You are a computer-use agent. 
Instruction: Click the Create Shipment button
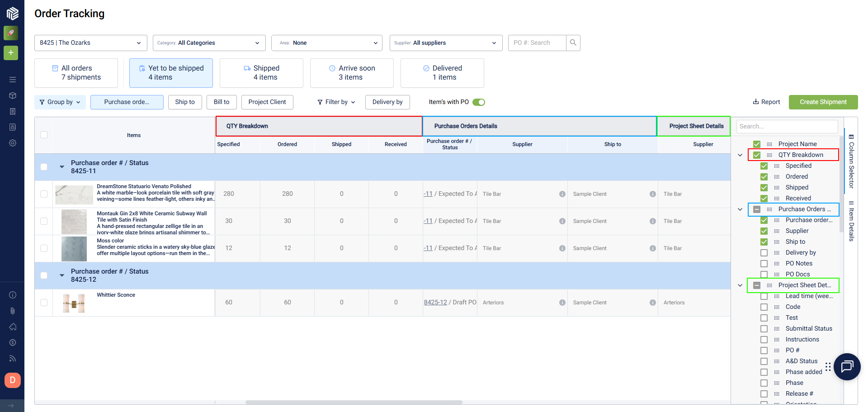click(x=823, y=102)
